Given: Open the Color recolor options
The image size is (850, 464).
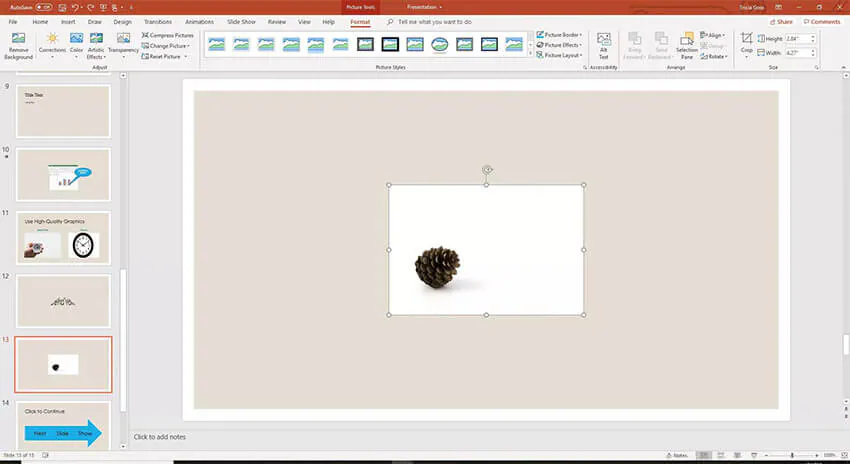Looking at the screenshot, I should pyautogui.click(x=76, y=46).
